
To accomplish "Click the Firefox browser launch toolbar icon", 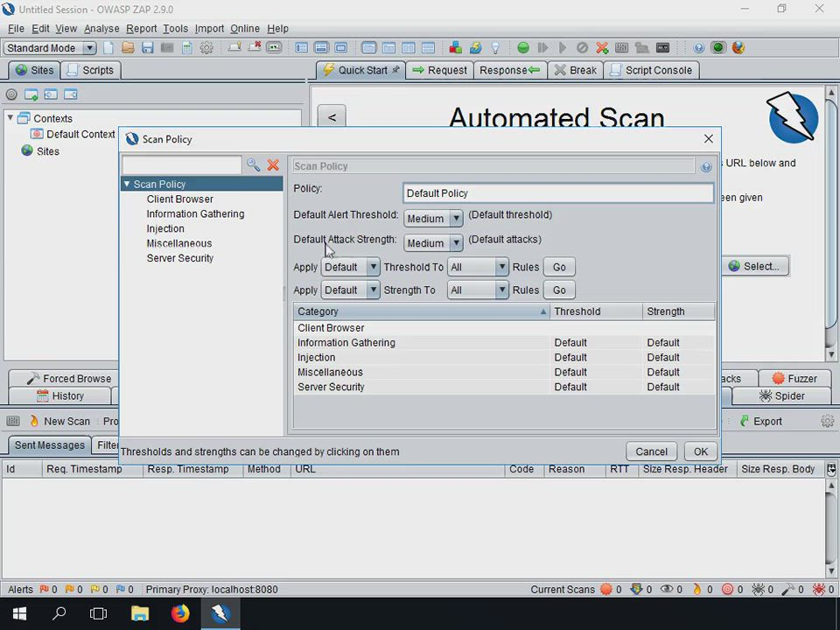I will coord(738,48).
